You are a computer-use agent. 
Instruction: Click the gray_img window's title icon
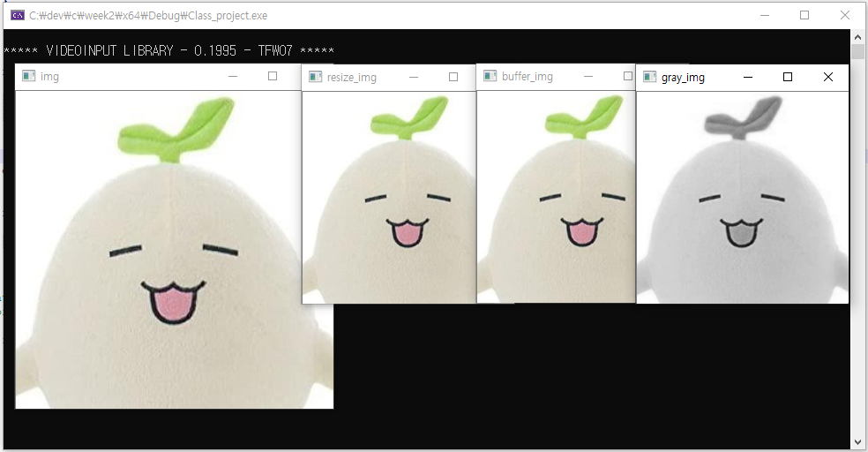pyautogui.click(x=650, y=77)
